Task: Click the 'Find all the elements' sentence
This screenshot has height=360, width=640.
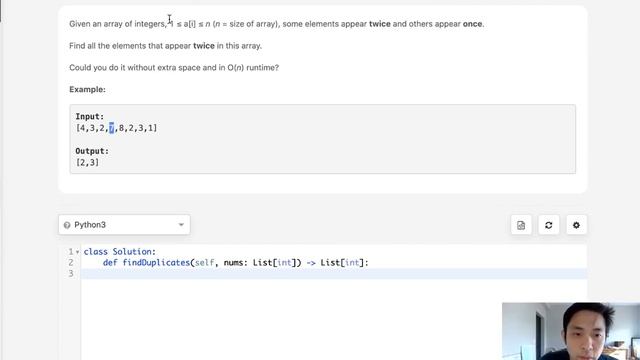Action: [x=165, y=46]
